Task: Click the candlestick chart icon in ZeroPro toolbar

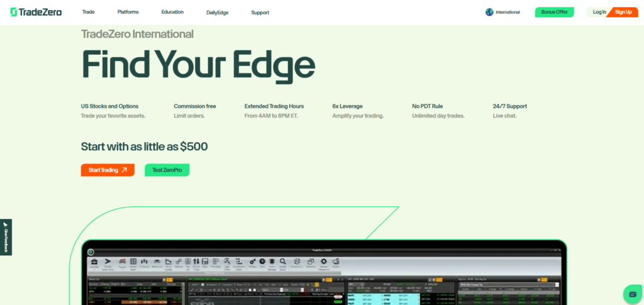Action: pyautogui.click(x=144, y=262)
